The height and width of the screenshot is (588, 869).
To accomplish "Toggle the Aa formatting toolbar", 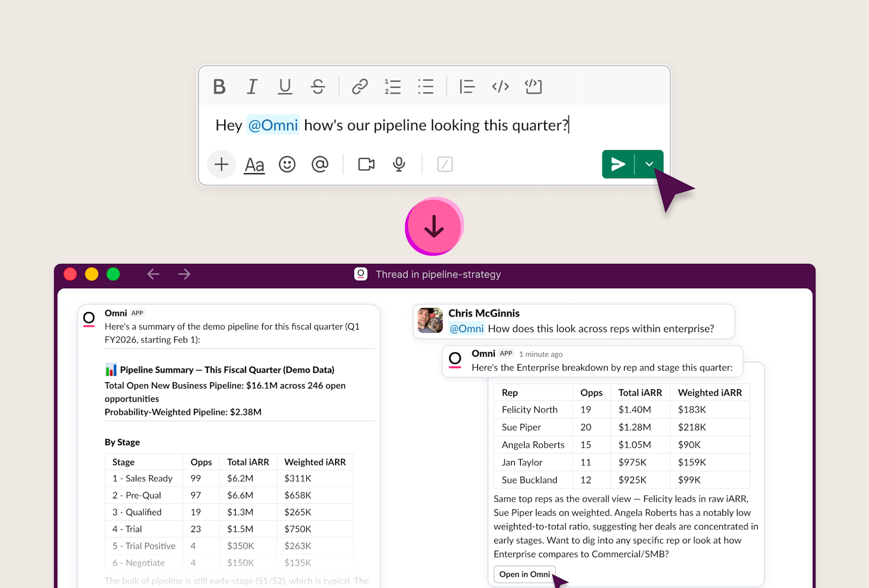I will tap(254, 165).
